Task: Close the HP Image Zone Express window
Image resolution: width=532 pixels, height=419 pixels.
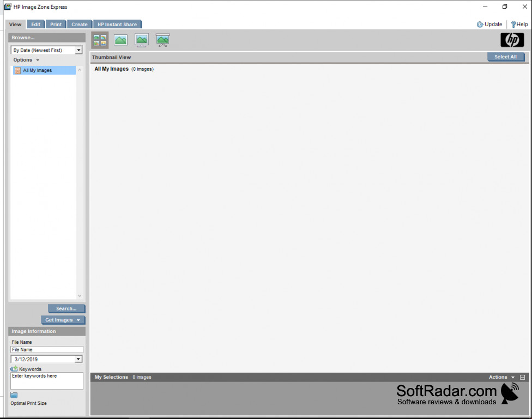Action: point(524,7)
